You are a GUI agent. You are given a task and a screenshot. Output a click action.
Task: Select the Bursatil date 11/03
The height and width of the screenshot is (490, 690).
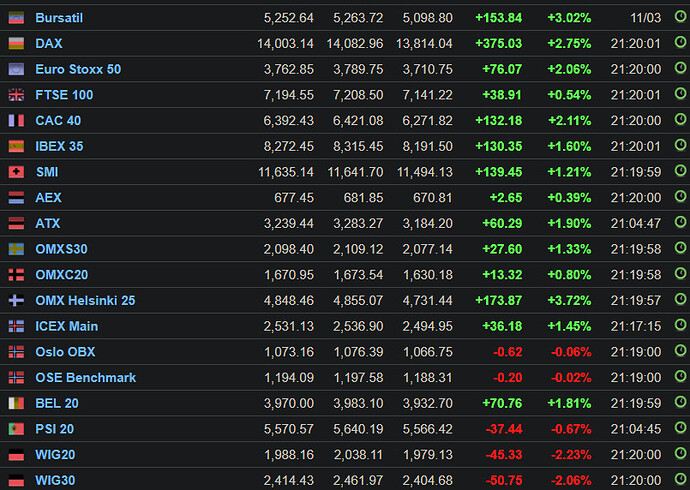click(x=646, y=18)
